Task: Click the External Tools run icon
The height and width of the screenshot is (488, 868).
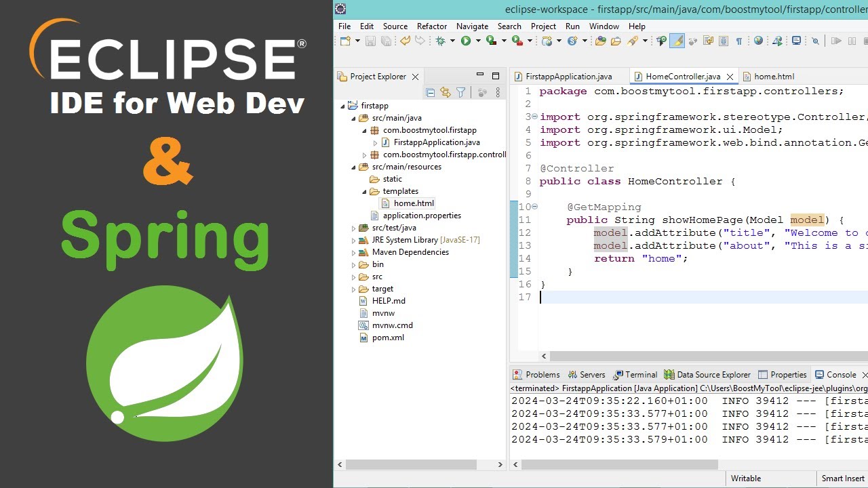Action: click(517, 41)
